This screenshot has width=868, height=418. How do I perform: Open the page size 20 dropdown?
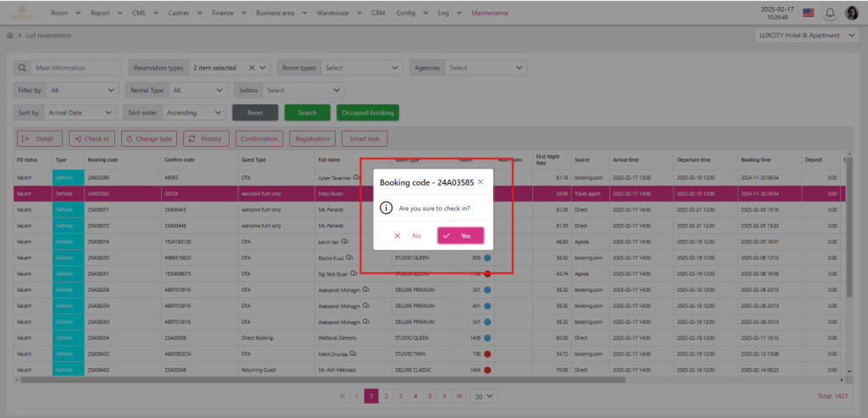[x=484, y=396]
